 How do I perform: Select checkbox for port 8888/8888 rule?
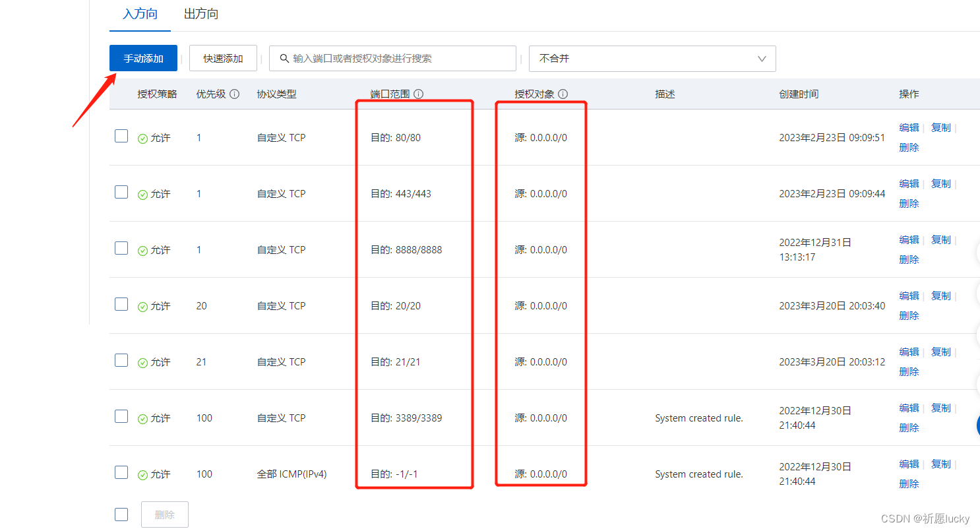click(121, 248)
